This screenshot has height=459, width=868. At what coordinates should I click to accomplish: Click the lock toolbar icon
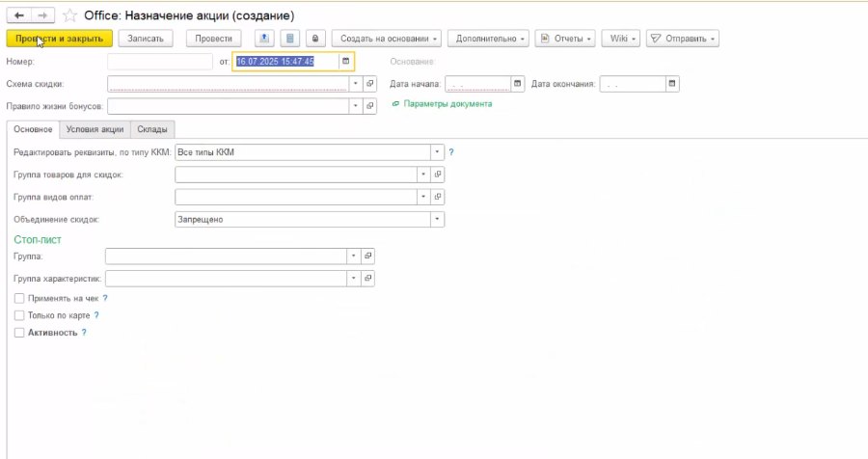315,39
